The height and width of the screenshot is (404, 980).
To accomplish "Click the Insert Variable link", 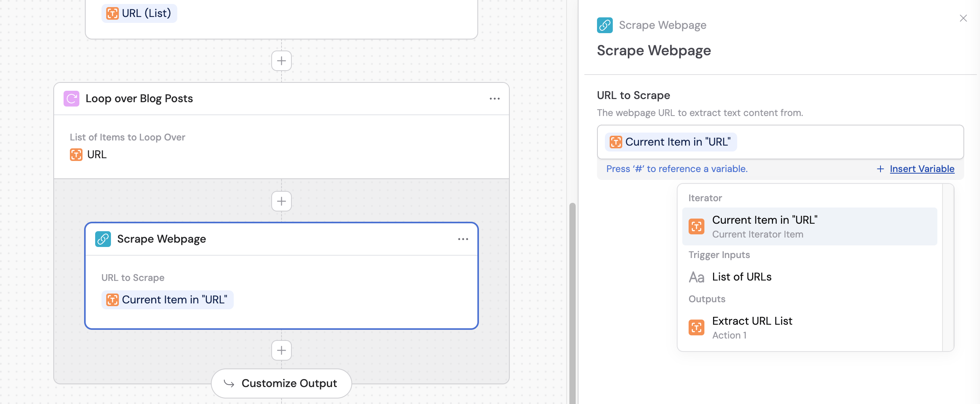I will click(922, 169).
